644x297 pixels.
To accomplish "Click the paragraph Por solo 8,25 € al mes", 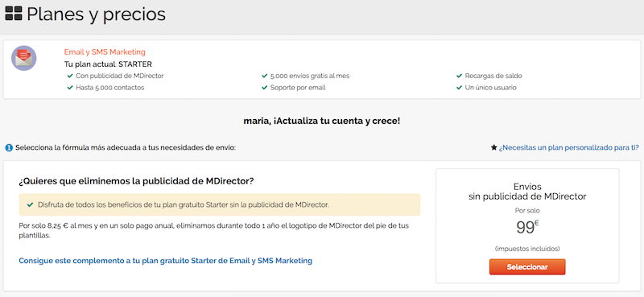I will pos(214,231).
